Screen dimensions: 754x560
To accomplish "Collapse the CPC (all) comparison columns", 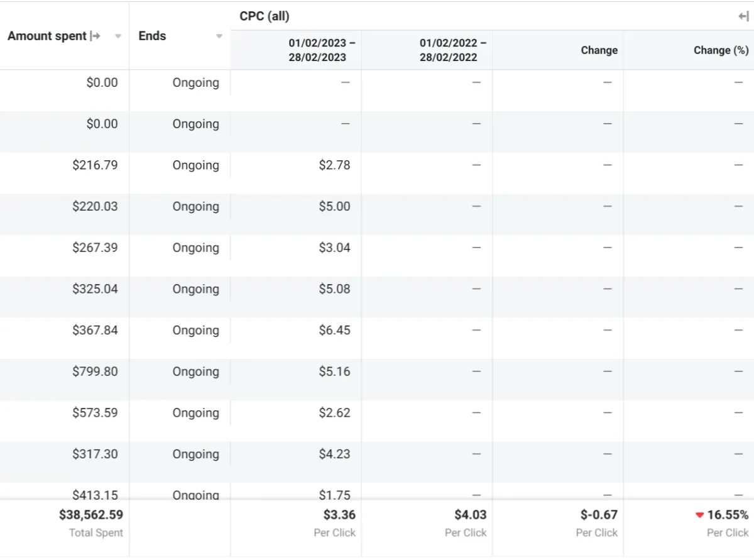I will pyautogui.click(x=743, y=17).
